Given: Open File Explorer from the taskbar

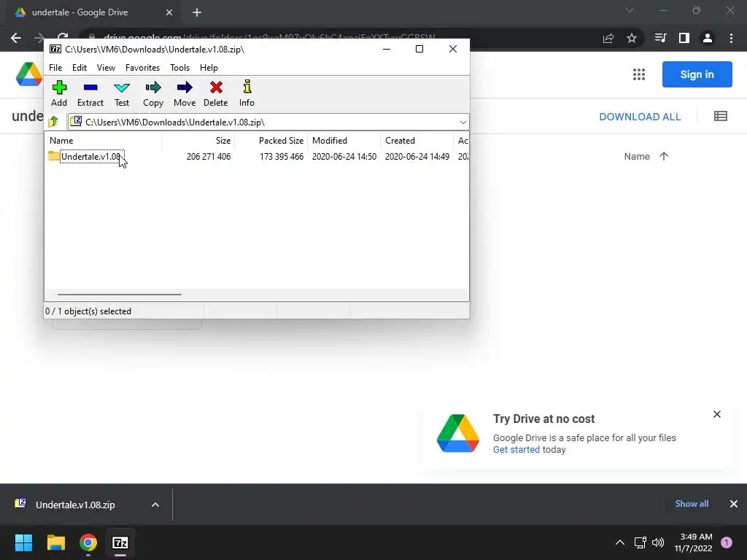Looking at the screenshot, I should (x=55, y=542).
